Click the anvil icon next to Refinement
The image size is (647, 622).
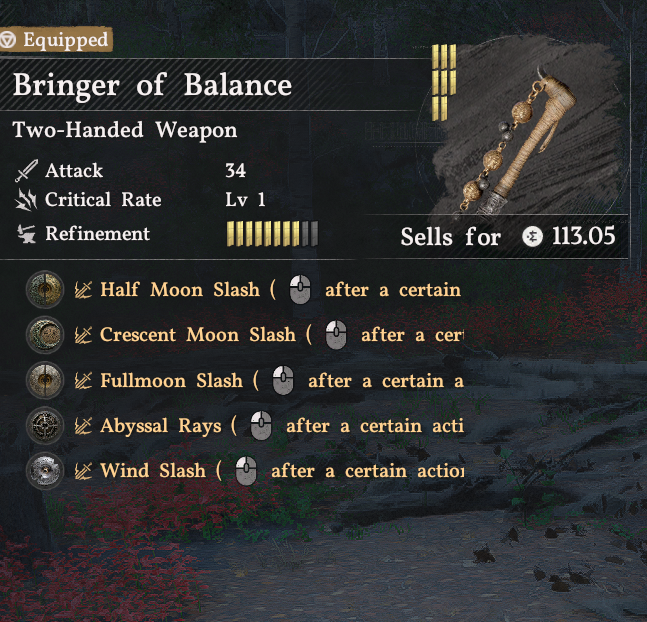(x=26, y=234)
